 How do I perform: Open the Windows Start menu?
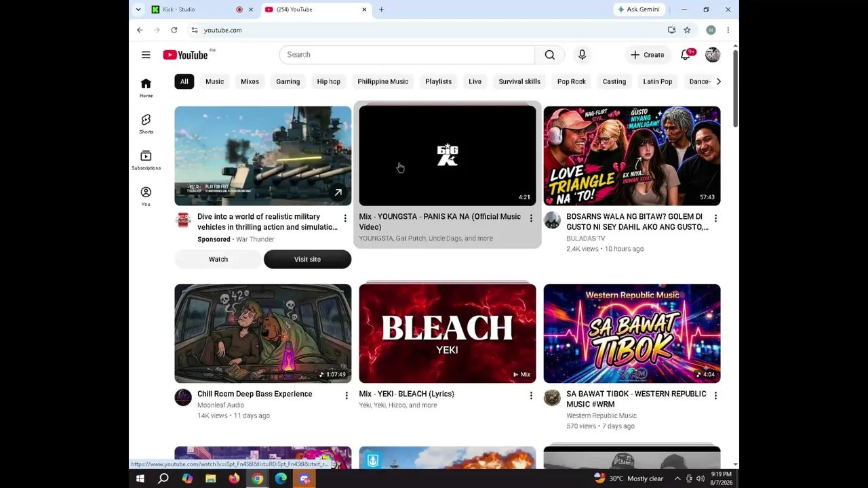coord(140,479)
